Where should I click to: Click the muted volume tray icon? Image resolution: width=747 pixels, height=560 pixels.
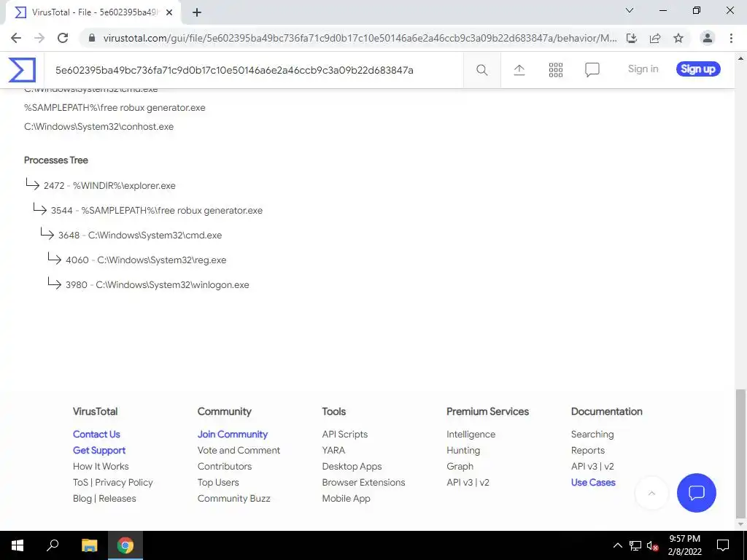(652, 545)
